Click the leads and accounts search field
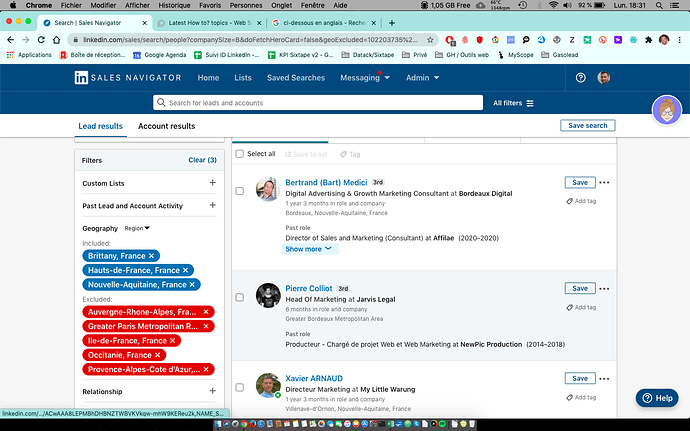690x431 pixels. (x=320, y=103)
